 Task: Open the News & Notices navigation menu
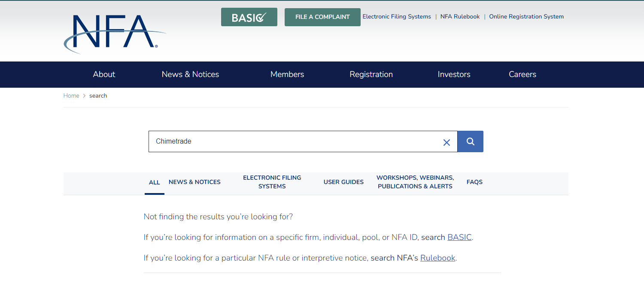pos(190,74)
